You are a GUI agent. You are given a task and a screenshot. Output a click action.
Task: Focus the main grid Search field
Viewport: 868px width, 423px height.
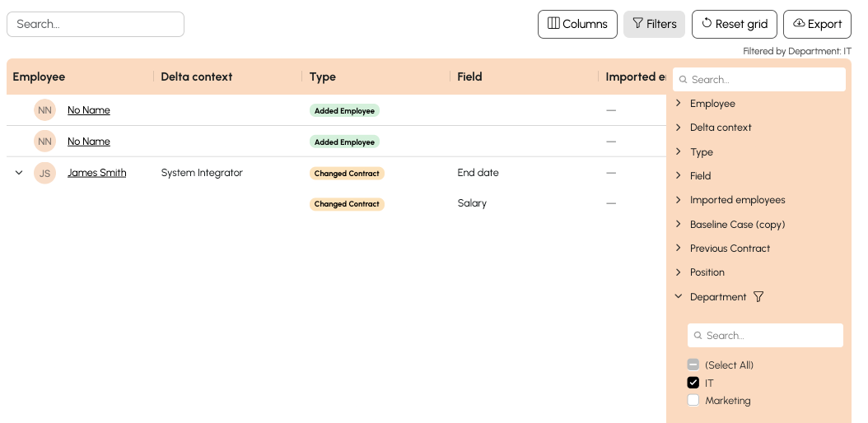click(x=96, y=24)
